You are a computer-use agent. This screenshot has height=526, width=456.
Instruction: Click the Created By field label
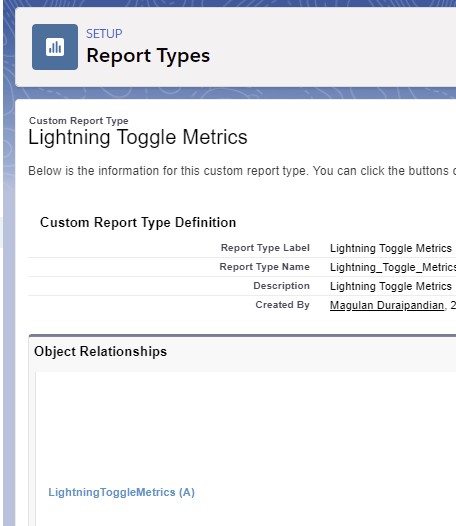(x=283, y=305)
